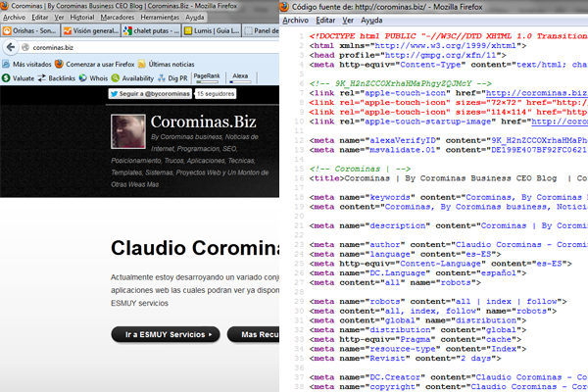
Task: Click the profile photo thumbnail
Action: tap(128, 131)
